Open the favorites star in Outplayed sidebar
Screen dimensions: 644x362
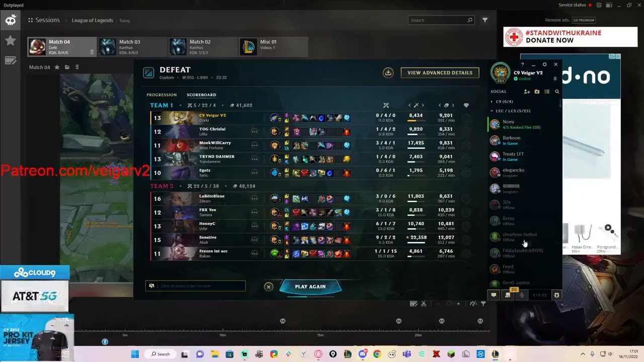(11, 41)
